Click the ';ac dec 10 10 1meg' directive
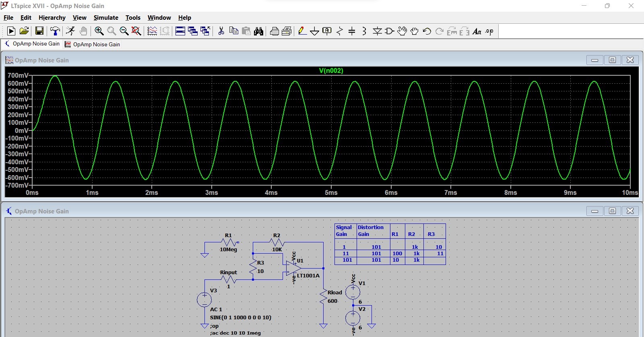The height and width of the screenshot is (337, 644). (x=235, y=333)
